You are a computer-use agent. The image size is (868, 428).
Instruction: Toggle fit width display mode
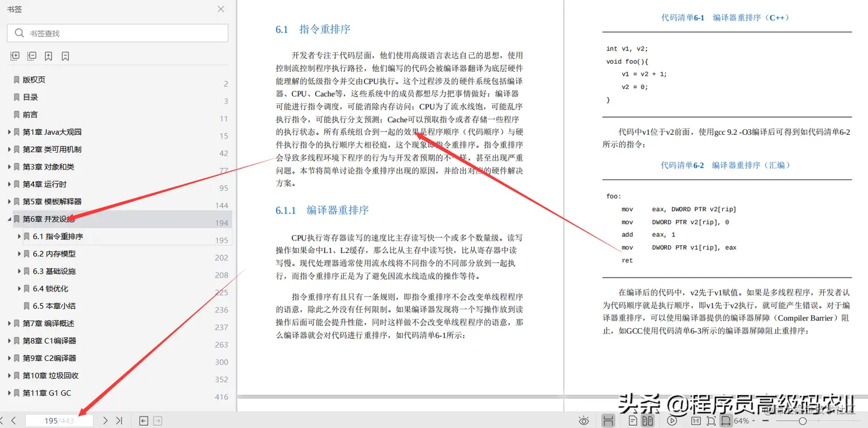point(726,421)
